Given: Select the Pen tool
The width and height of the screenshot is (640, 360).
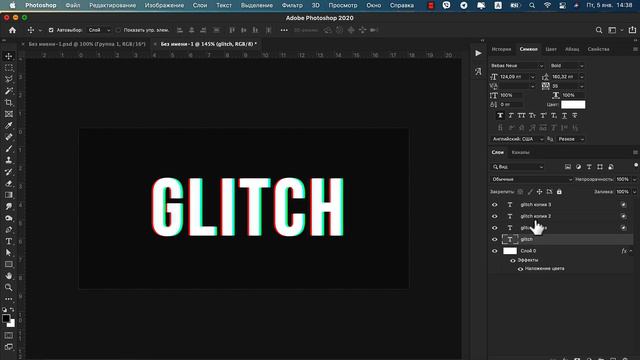Looking at the screenshot, I should 9,230.
